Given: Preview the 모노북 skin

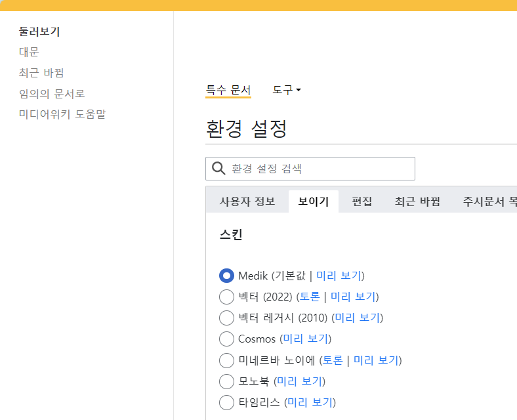Looking at the screenshot, I should (300, 381).
